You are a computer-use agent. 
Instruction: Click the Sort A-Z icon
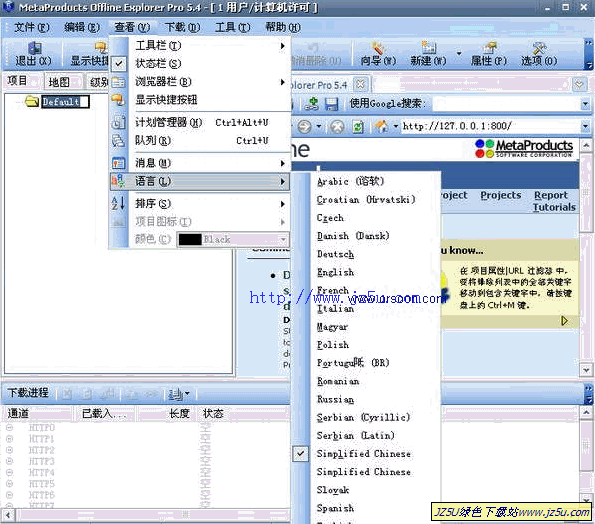tap(118, 203)
